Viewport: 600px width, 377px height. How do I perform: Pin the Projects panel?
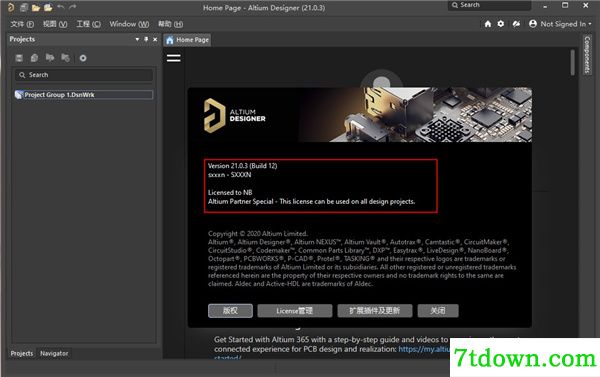146,39
